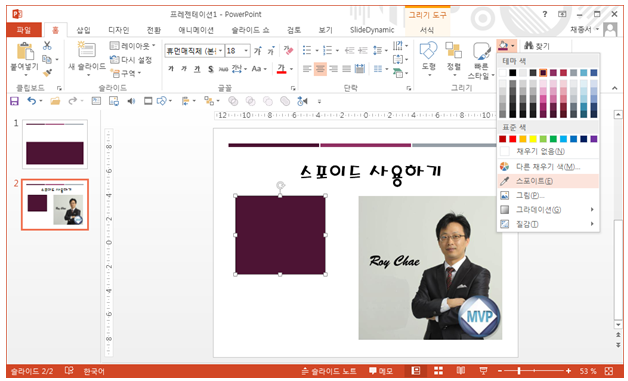Choose Picture (그림) fill option
Image resolution: width=628 pixels, height=381 pixels.
548,196
